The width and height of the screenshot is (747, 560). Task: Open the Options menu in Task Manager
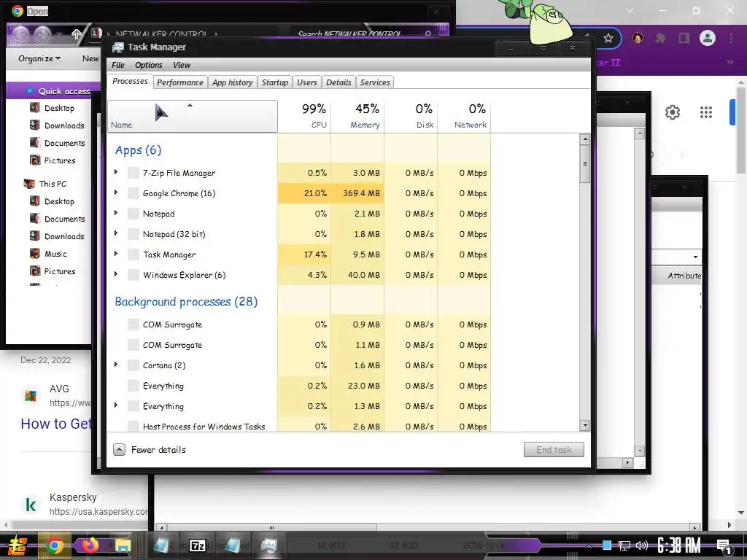149,65
